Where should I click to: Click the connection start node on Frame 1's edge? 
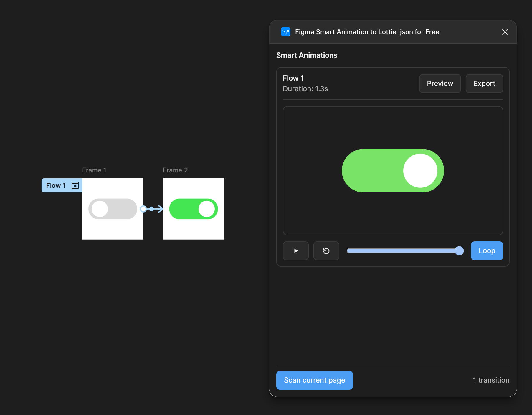(x=143, y=209)
